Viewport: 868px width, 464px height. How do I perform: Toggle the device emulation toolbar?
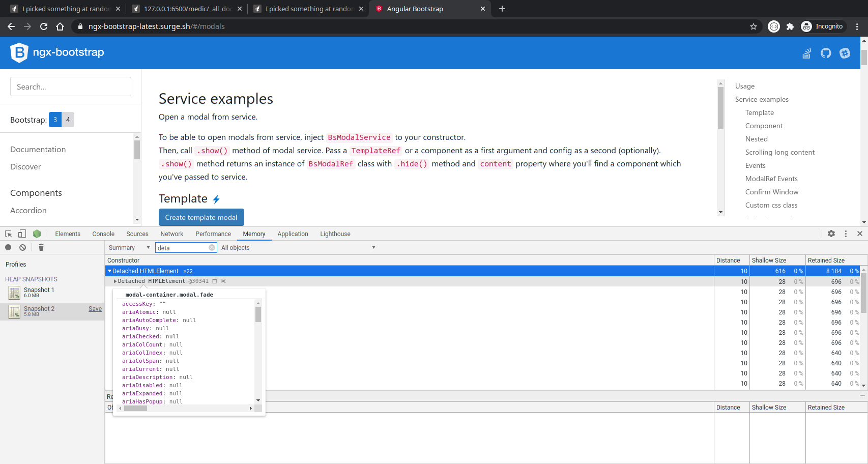pos(22,233)
